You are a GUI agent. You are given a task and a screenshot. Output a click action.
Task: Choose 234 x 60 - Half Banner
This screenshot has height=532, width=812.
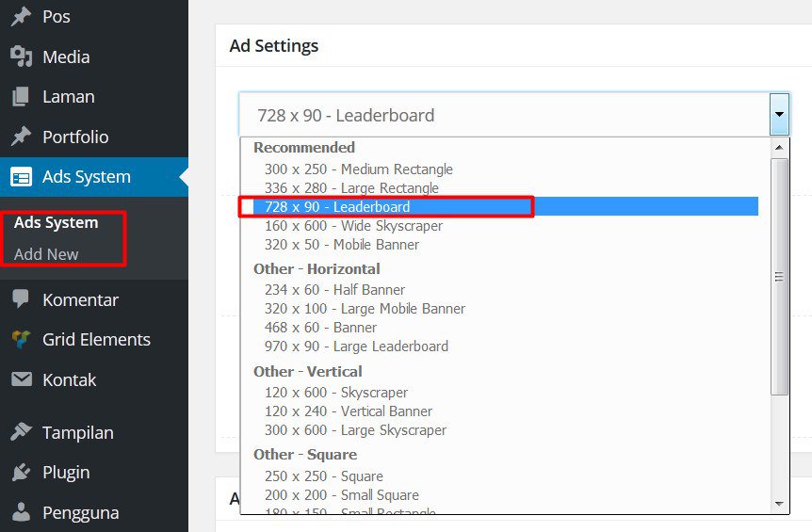(334, 290)
